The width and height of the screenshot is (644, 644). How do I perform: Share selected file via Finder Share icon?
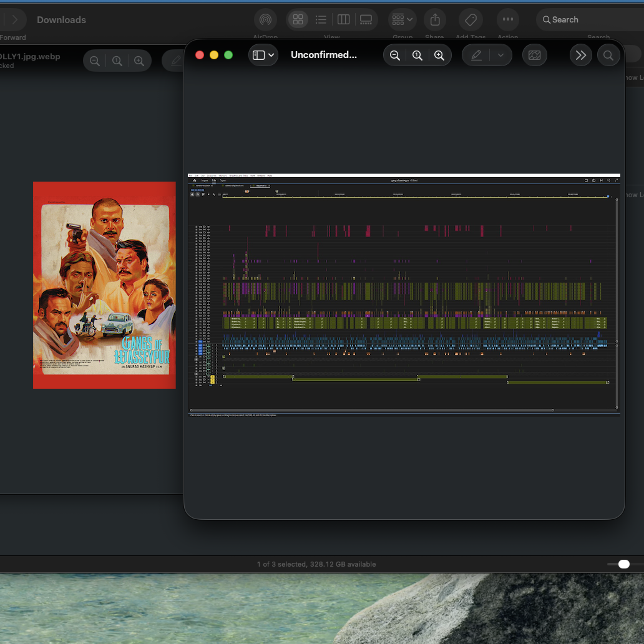click(435, 20)
